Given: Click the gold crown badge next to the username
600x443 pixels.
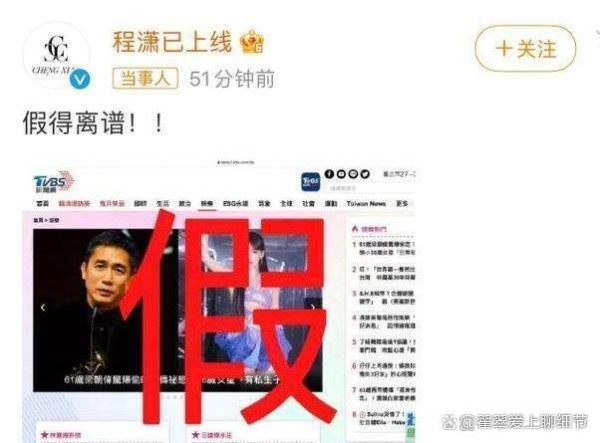Looking at the screenshot, I should pos(252,41).
